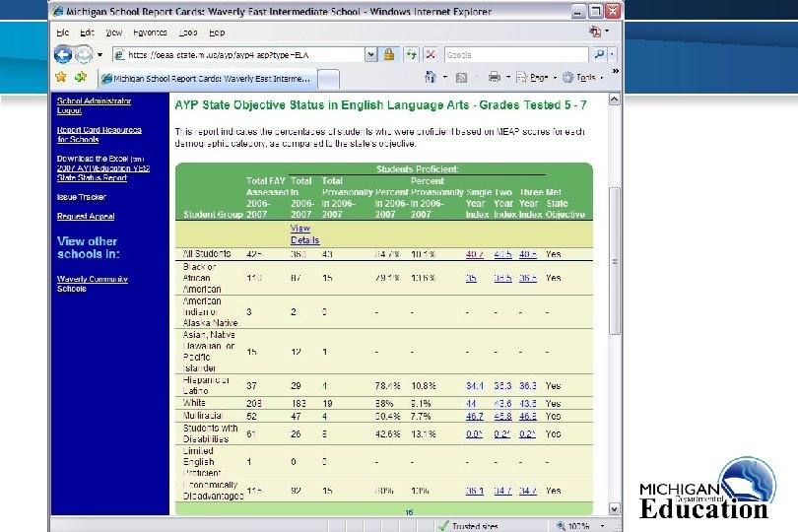The image size is (798, 532).
Task: Click the search magnifier icon
Action: (x=600, y=54)
